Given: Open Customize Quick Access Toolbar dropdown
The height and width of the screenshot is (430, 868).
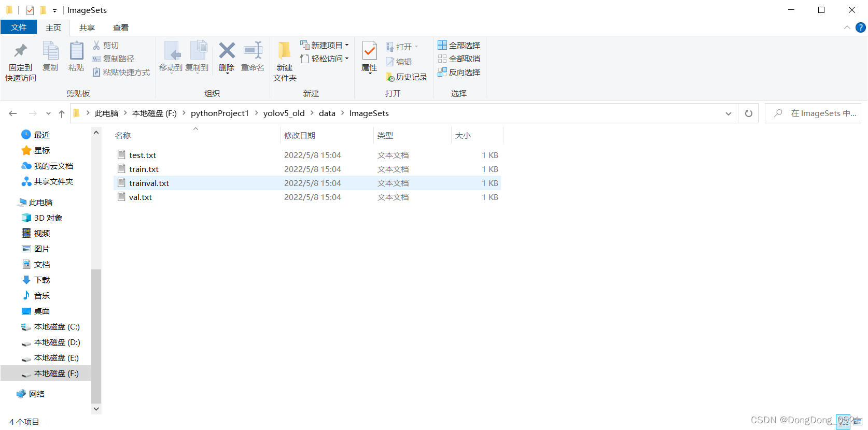Looking at the screenshot, I should click(x=54, y=10).
